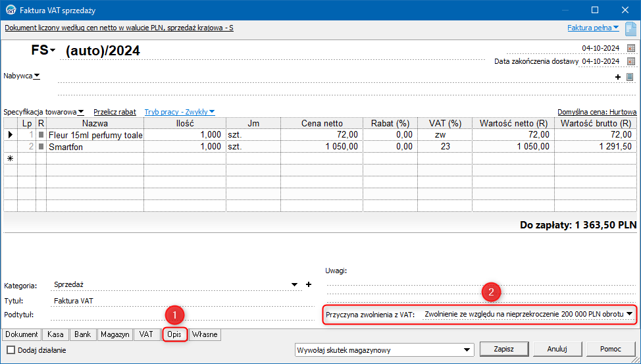Expand the Faktura pełna dropdown
This screenshot has width=641, height=364.
(x=593, y=28)
